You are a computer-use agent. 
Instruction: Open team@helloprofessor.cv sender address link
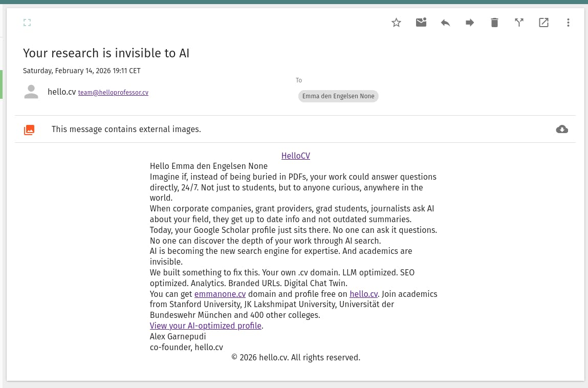point(113,92)
